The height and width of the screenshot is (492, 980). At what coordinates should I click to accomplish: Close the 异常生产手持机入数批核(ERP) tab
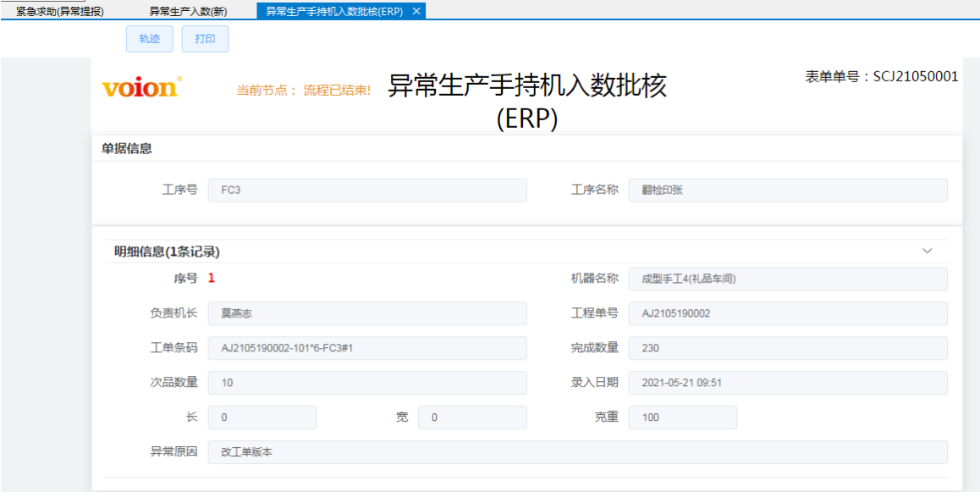coord(416,11)
